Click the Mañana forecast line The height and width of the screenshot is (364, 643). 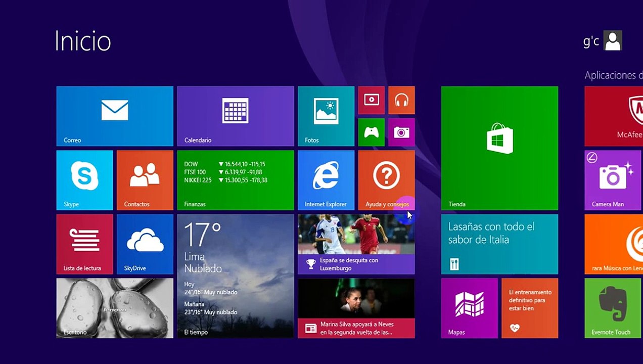point(210,308)
